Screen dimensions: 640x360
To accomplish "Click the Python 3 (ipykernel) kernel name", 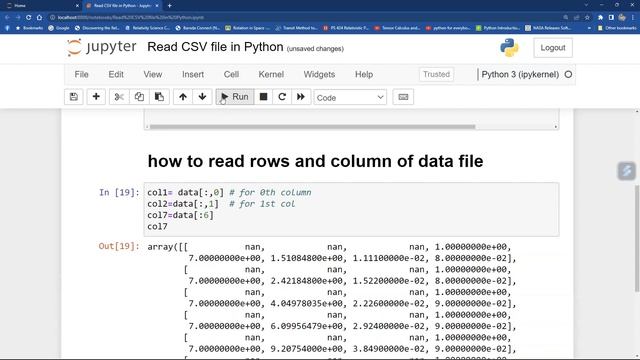I will click(520, 74).
